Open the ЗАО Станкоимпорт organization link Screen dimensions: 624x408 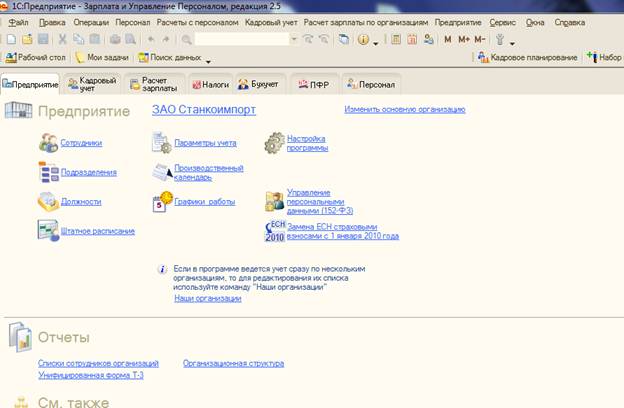204,109
